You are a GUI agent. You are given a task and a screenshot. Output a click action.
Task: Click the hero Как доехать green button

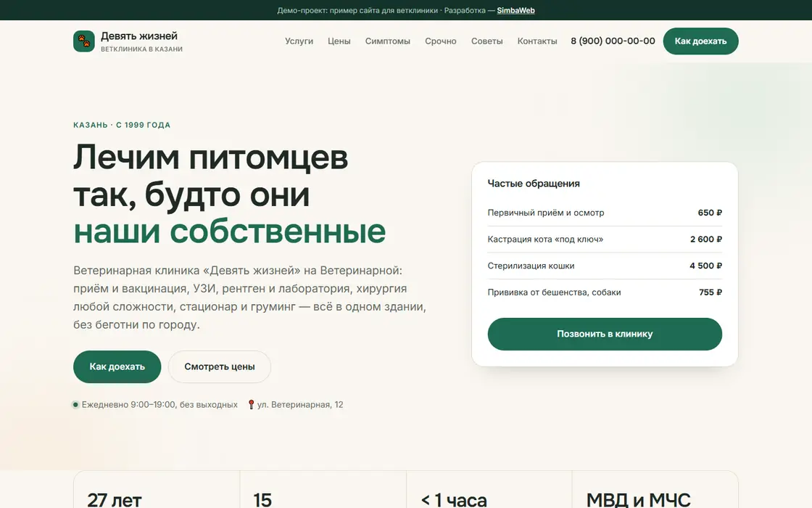coord(117,366)
